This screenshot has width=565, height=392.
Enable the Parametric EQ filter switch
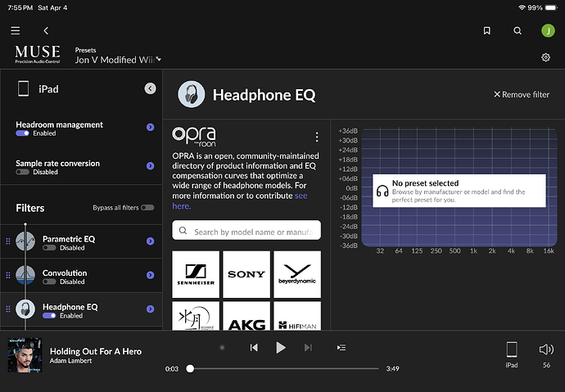pyautogui.click(x=49, y=248)
